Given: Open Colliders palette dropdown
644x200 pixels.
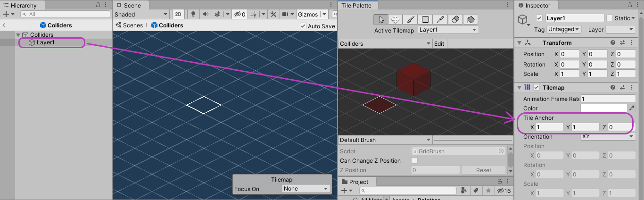Looking at the screenshot, I should click(385, 43).
